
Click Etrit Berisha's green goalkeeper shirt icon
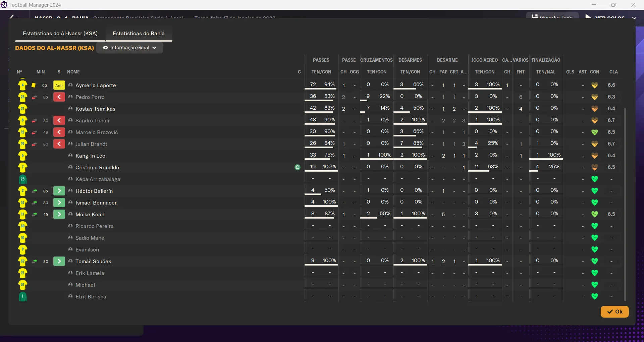22,296
